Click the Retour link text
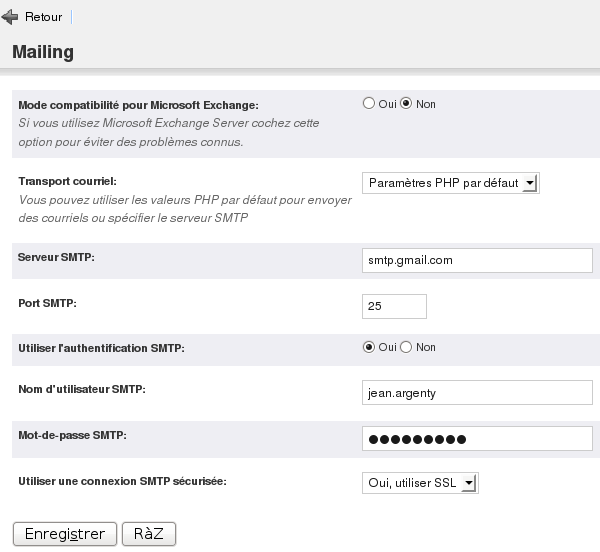600x552 pixels. click(x=43, y=17)
